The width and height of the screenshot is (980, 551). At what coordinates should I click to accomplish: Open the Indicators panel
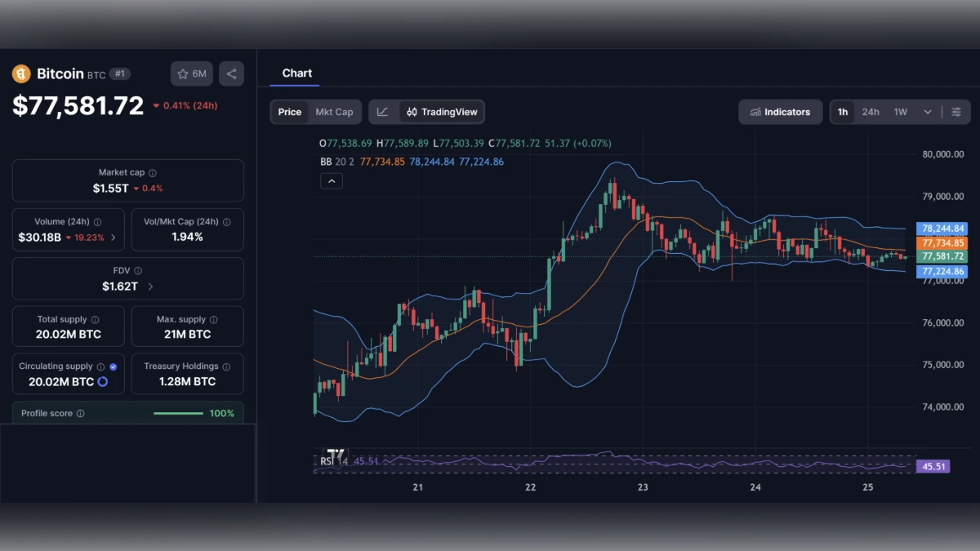click(780, 112)
